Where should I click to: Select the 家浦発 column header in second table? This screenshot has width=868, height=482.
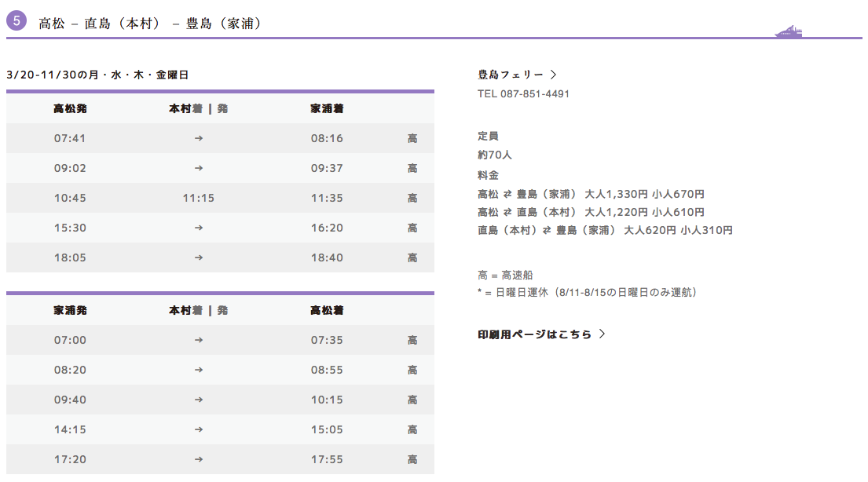click(70, 310)
